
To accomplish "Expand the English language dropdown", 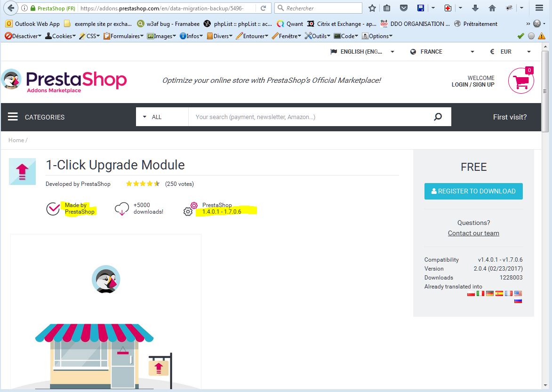I will pyautogui.click(x=362, y=52).
